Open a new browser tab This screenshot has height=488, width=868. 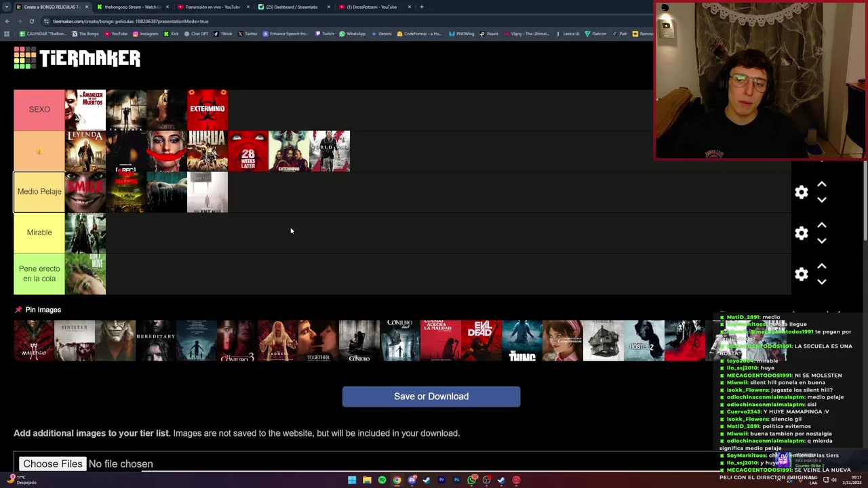[422, 7]
